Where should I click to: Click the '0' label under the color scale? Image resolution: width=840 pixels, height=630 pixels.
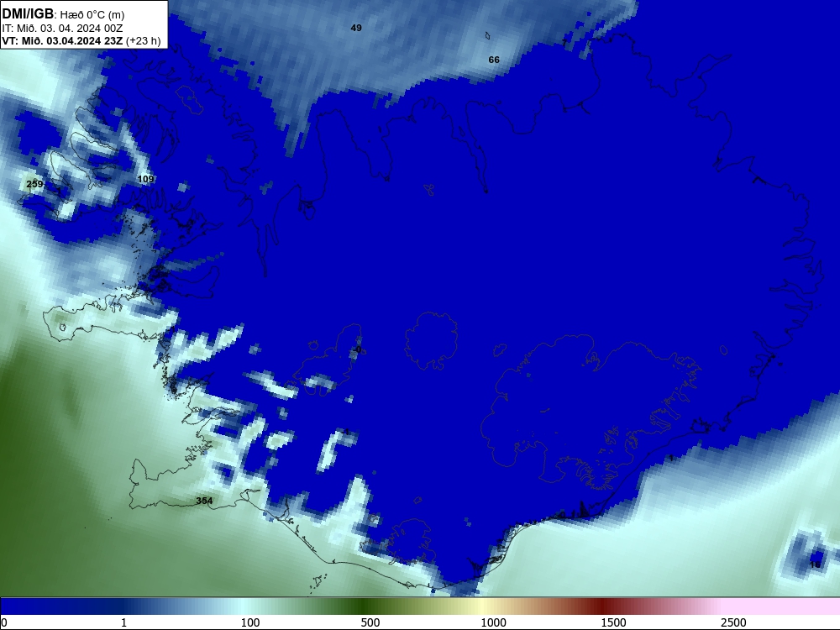pyautogui.click(x=4, y=622)
